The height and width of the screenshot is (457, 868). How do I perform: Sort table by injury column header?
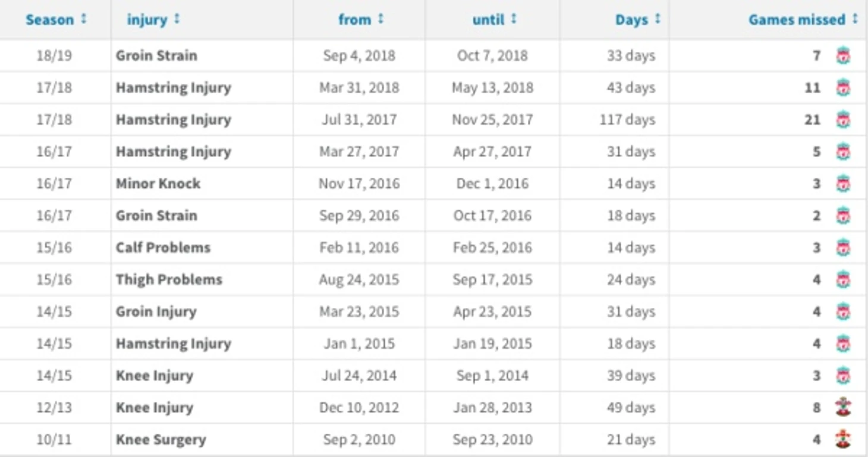(x=153, y=20)
